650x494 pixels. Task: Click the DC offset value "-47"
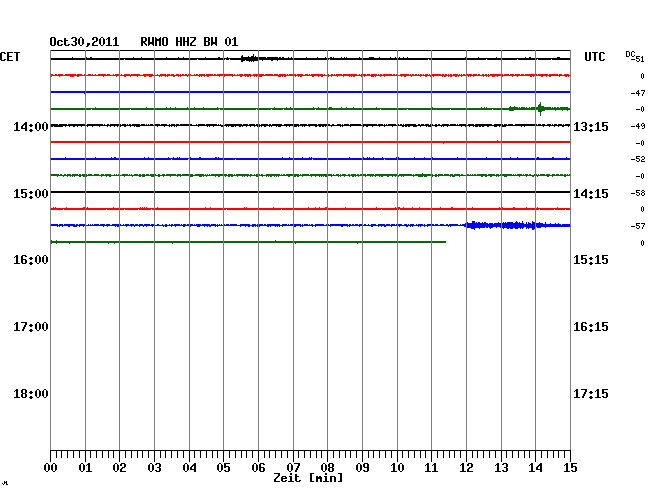pos(638,93)
